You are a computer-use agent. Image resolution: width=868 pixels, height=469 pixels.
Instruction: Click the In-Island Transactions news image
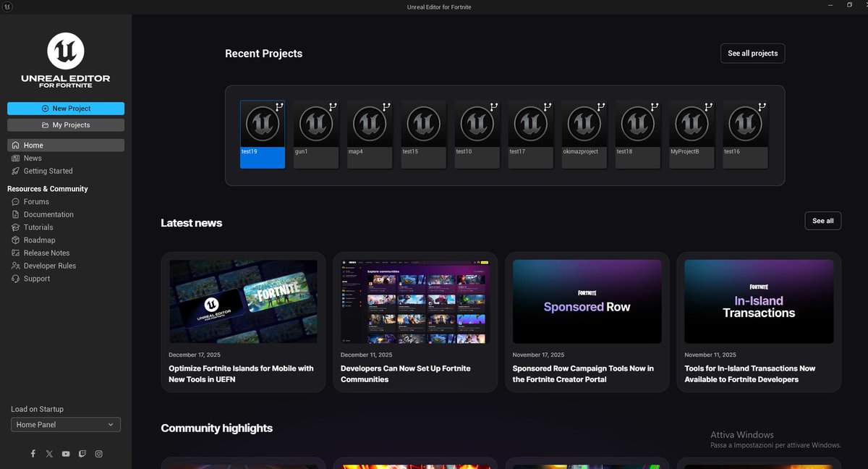[759, 302]
